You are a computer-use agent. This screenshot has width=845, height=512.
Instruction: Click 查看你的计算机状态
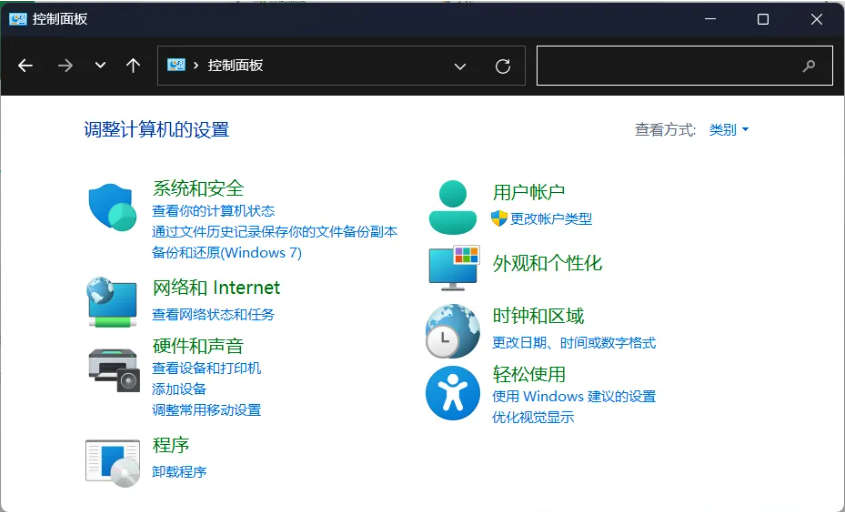pos(213,211)
